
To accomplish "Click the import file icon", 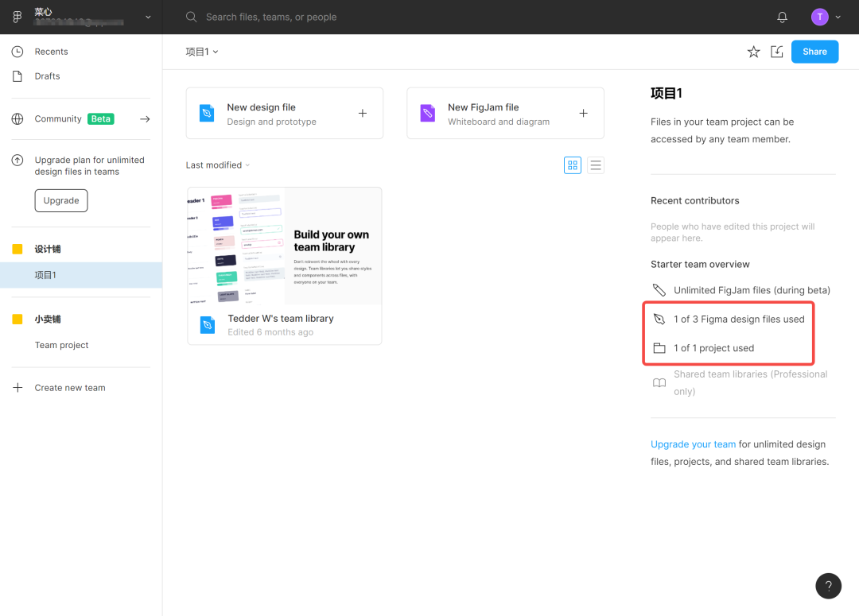I will (777, 52).
